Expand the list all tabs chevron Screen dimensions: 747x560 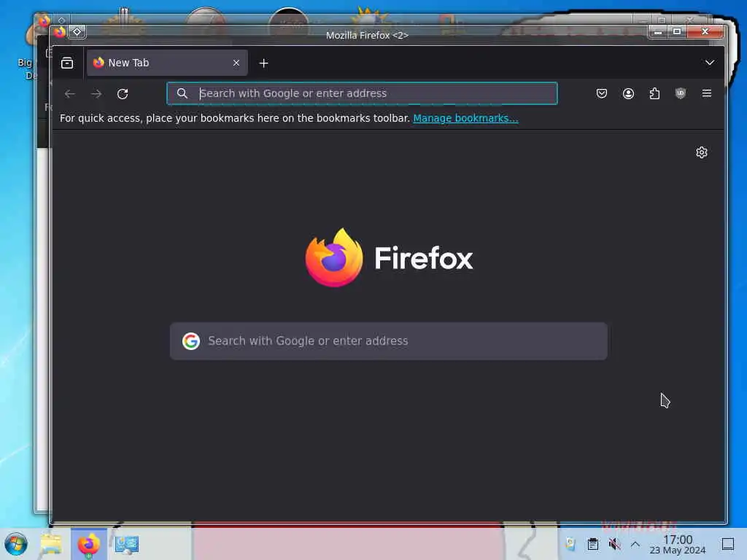709,63
